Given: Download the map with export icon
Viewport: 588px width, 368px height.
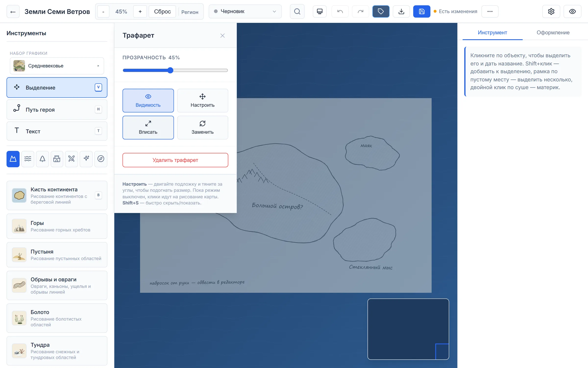Looking at the screenshot, I should (x=401, y=12).
